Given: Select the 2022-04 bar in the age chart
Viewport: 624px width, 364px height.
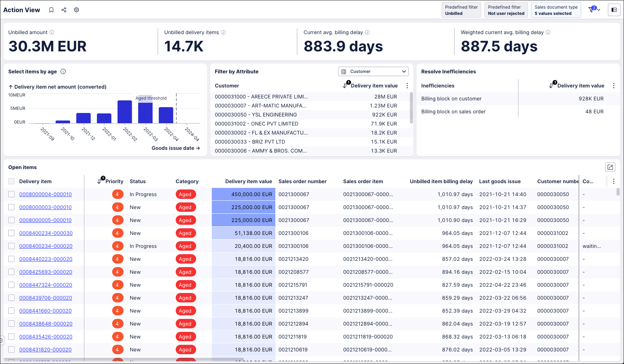Looking at the screenshot, I should coord(166,115).
